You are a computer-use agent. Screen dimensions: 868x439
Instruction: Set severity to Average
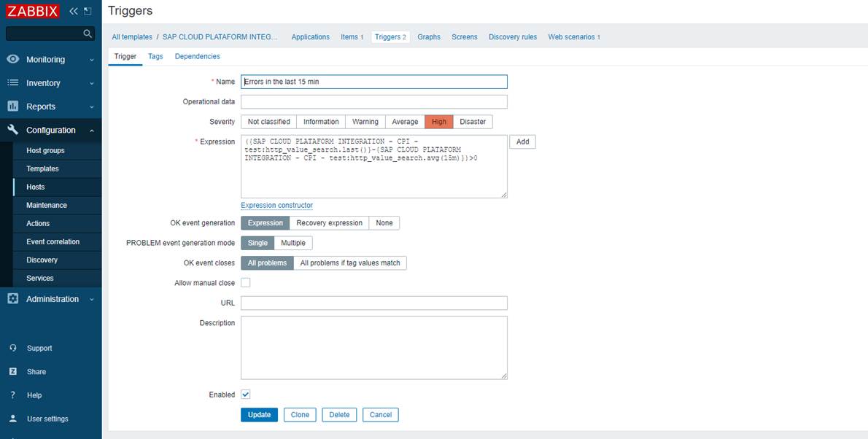(406, 122)
